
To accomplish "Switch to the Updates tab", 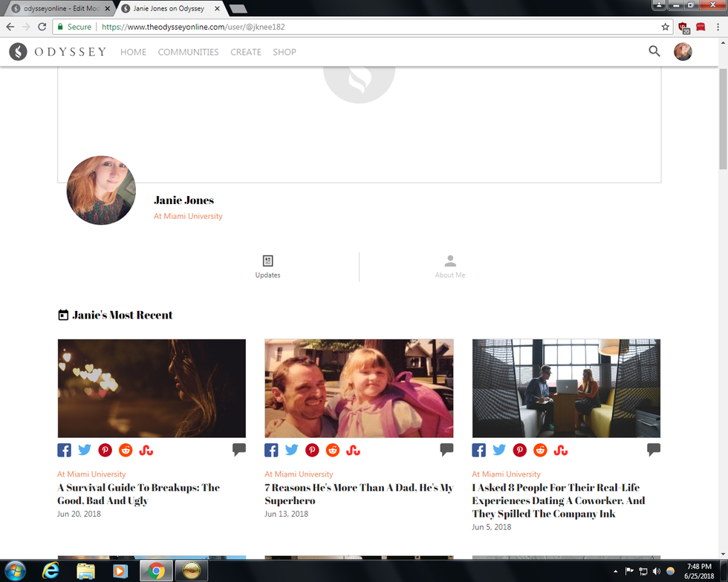I will click(x=267, y=267).
